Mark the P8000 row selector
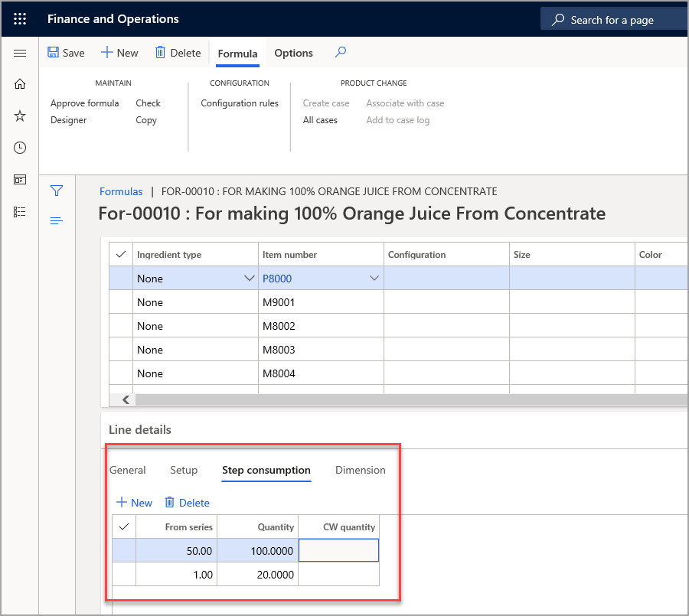The width and height of the screenshot is (689, 616). (121, 278)
